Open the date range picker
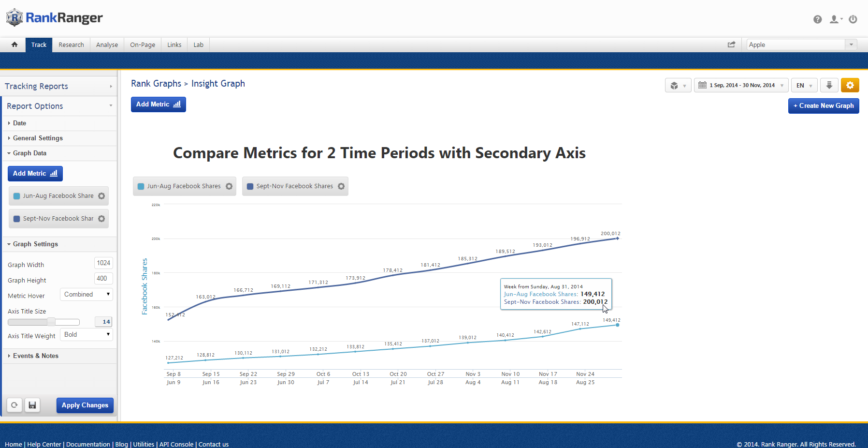 (741, 85)
